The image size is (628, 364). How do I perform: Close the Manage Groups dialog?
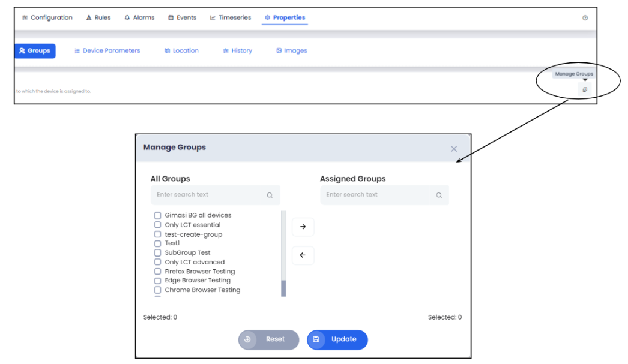click(454, 149)
